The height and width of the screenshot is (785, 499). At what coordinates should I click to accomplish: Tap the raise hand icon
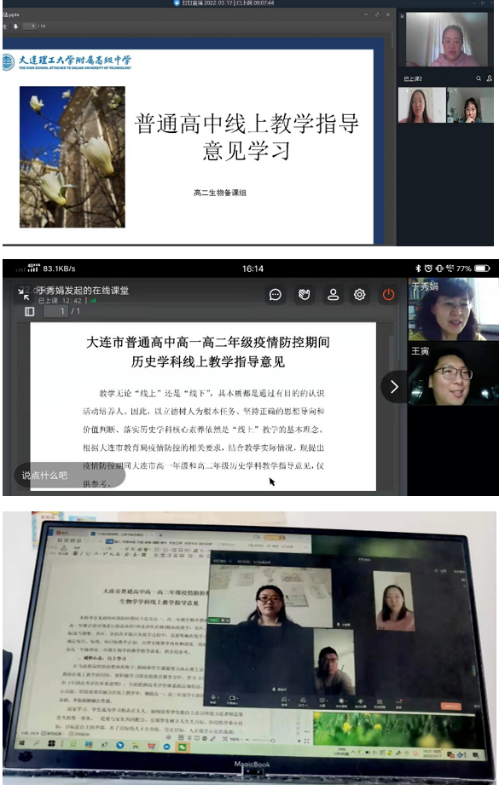pos(304,295)
